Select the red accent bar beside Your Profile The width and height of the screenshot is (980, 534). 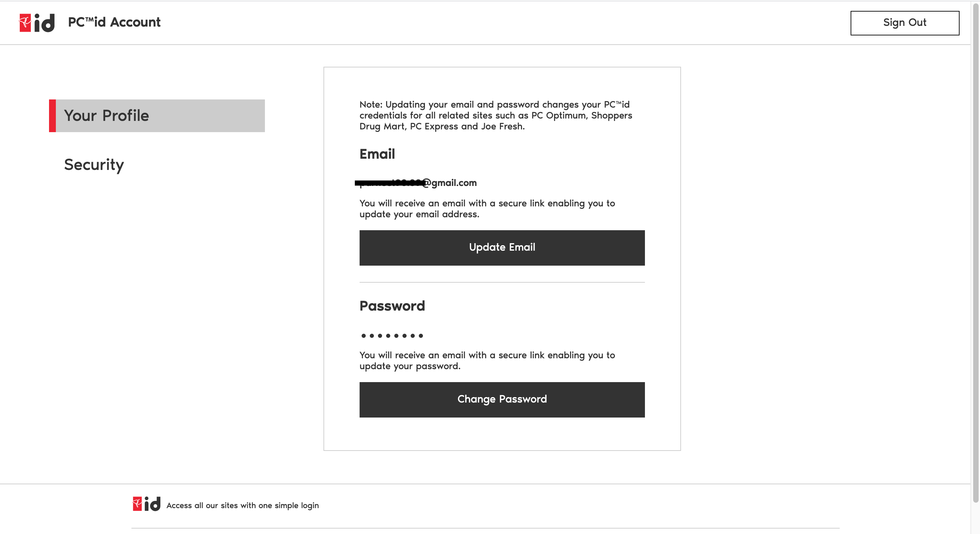[52, 115]
